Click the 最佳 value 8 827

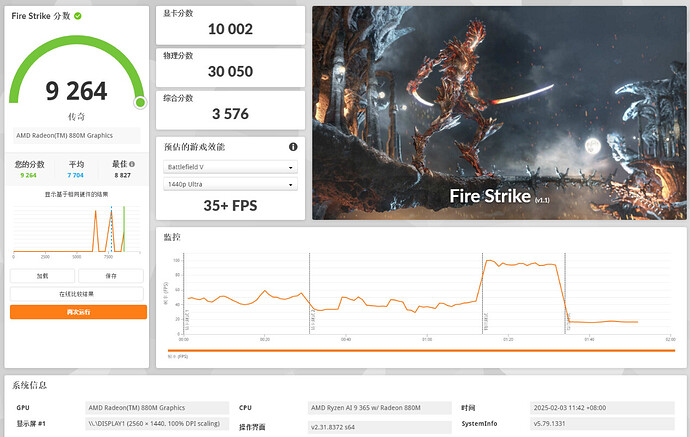pyautogui.click(x=123, y=175)
